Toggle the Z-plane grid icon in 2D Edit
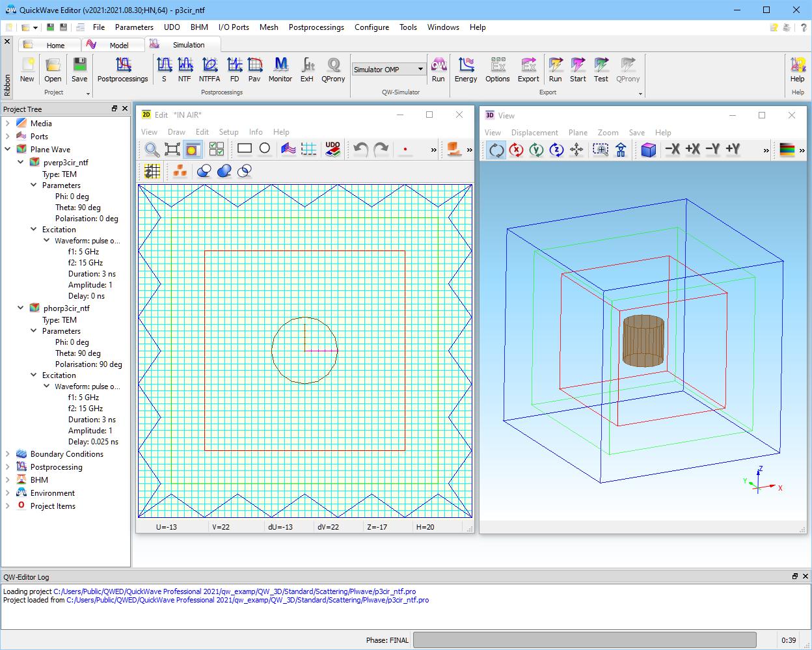This screenshot has width=812, height=650. click(x=152, y=170)
